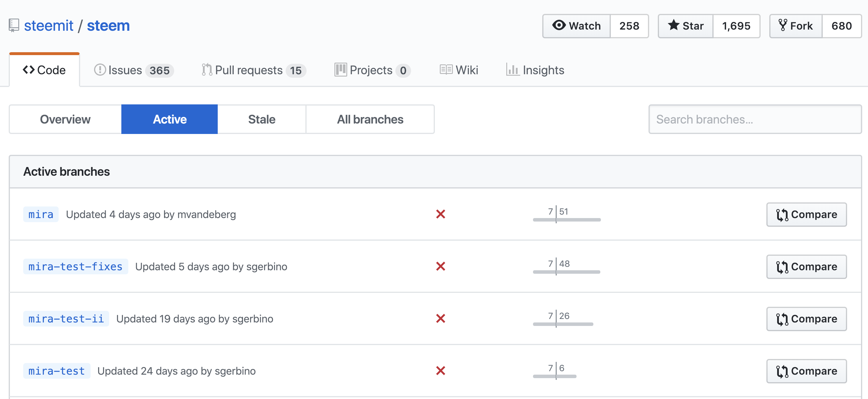
Task: Click the 0 projects counter badge
Action: [403, 70]
